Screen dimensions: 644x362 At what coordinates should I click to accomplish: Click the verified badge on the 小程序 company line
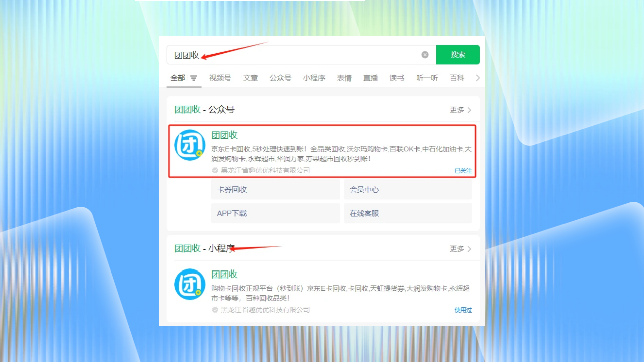pos(215,310)
